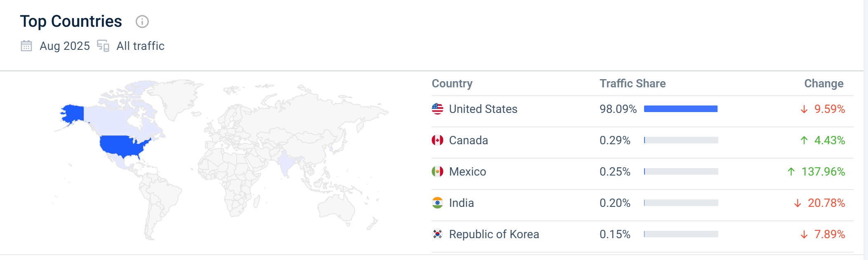
Task: Click the Country column header
Action: pos(452,83)
